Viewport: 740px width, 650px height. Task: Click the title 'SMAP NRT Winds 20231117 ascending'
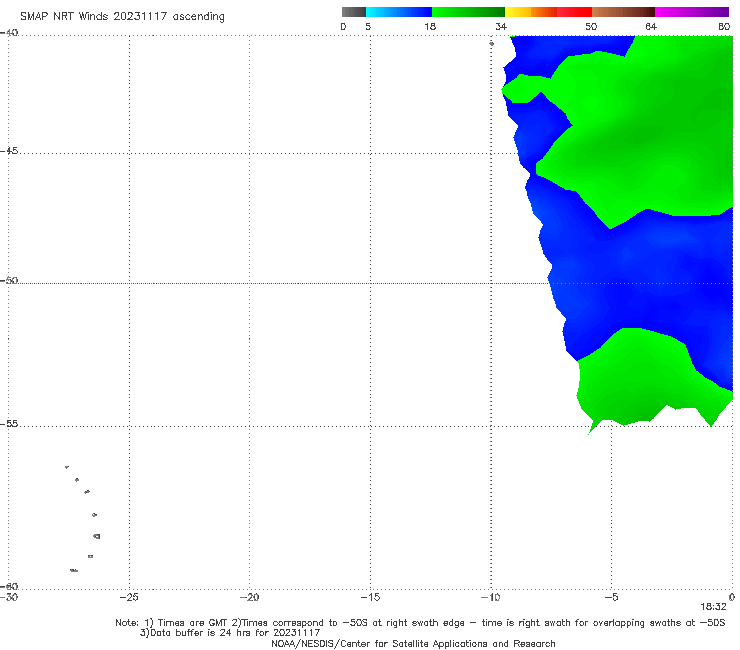coord(122,17)
